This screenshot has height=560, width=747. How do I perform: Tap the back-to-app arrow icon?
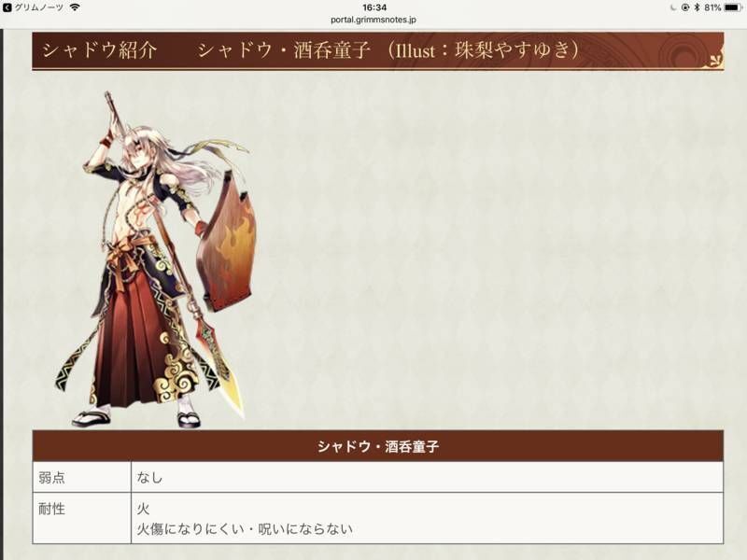click(7, 7)
